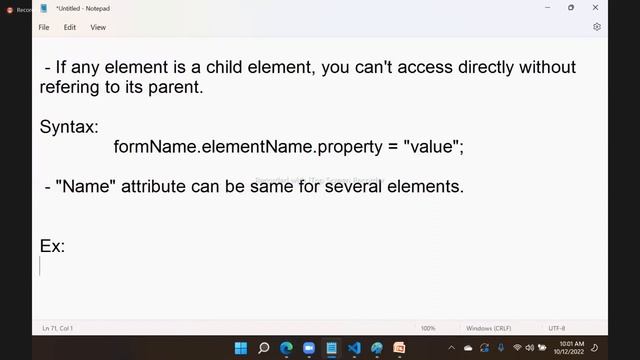Screen dimensions: 640x360
Task: Open the File menu
Action: (x=44, y=27)
